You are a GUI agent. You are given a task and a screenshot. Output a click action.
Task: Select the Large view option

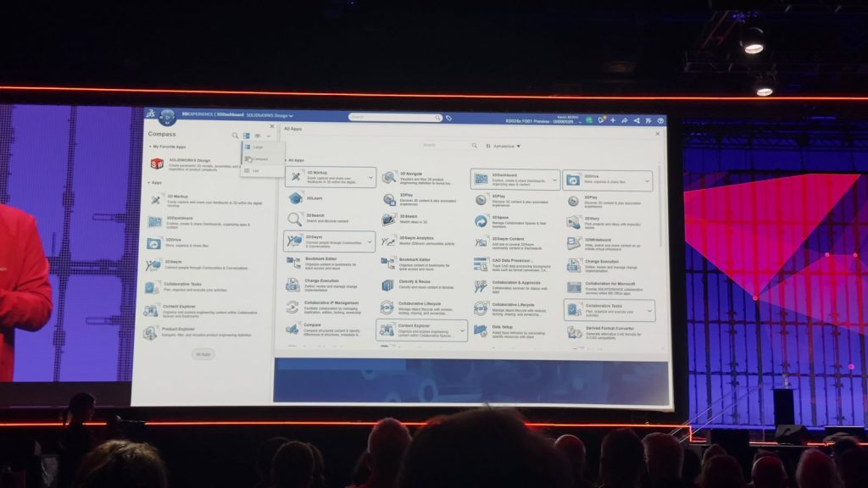point(258,147)
